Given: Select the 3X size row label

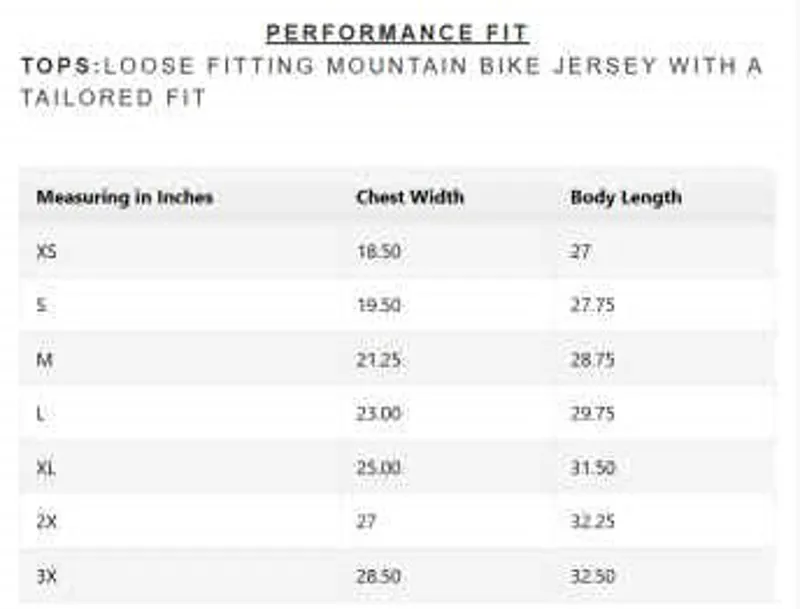Looking at the screenshot, I should click(x=46, y=576).
